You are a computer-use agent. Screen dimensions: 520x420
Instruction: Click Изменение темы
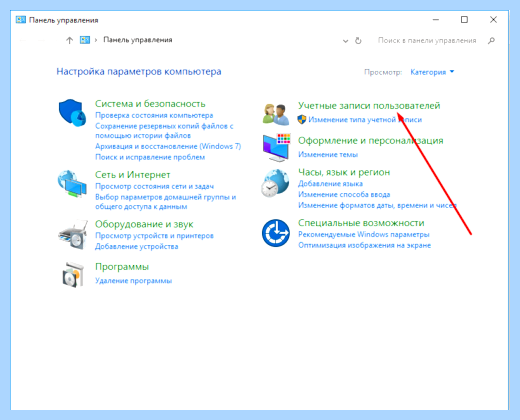click(x=328, y=155)
